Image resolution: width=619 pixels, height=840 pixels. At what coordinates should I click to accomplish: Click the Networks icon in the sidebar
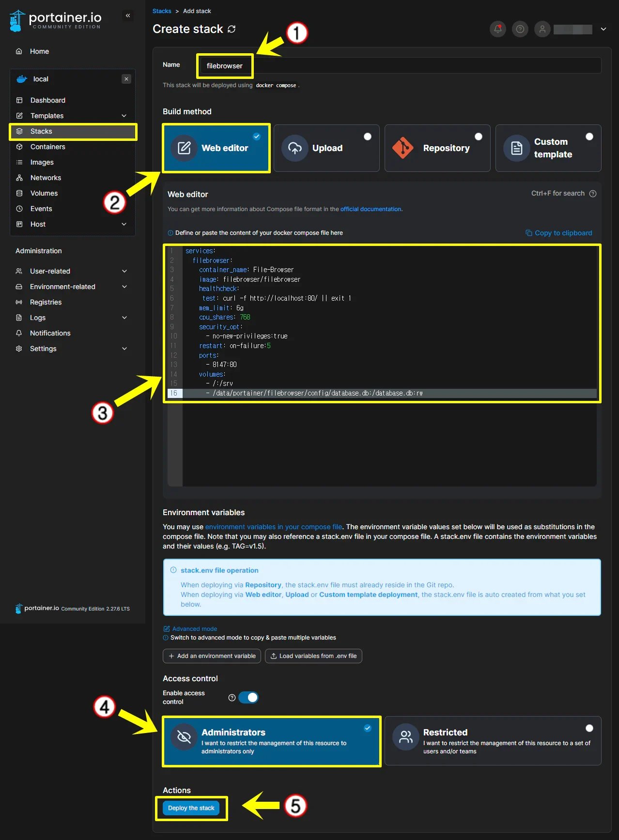19,178
